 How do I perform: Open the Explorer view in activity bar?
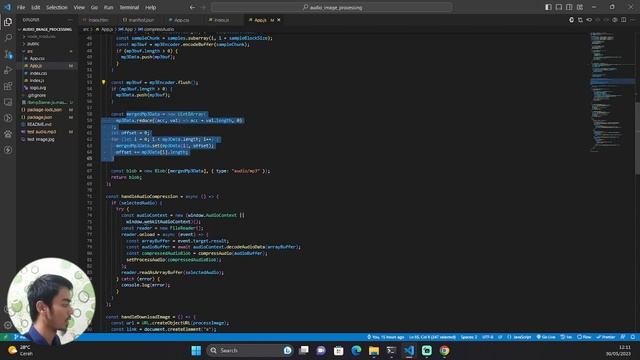click(x=8, y=22)
